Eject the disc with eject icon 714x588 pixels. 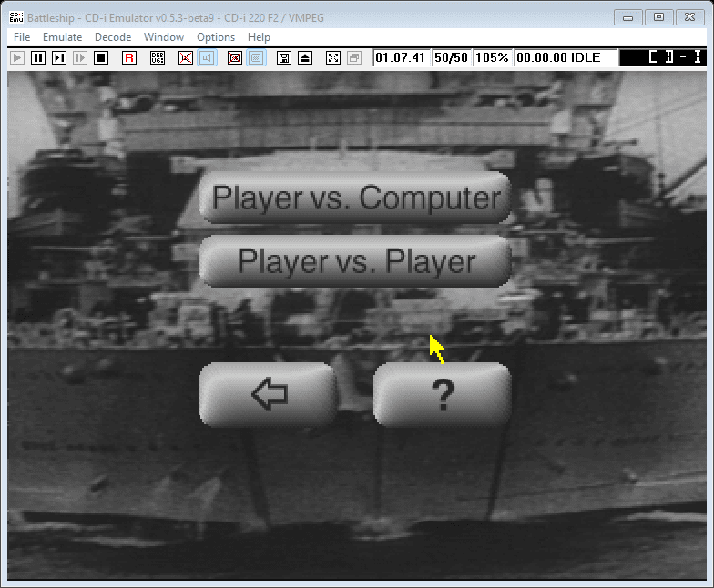point(305,57)
